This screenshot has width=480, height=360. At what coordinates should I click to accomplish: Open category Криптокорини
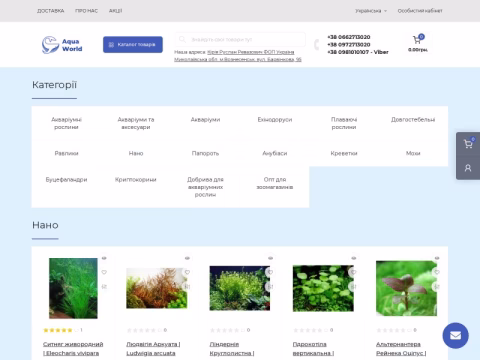click(136, 179)
